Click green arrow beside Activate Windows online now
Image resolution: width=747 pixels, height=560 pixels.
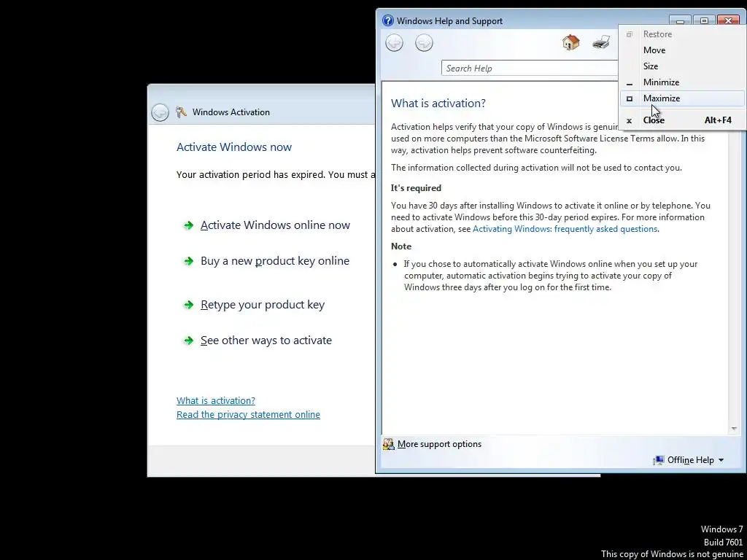[189, 225]
